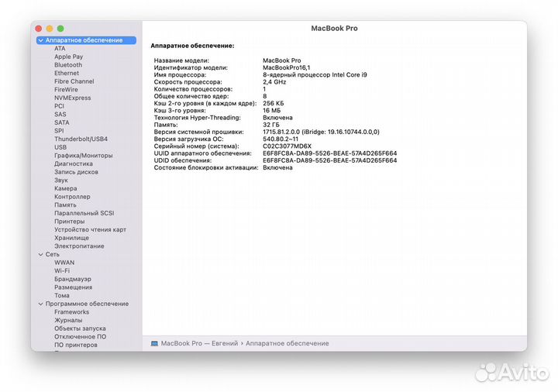Image resolution: width=558 pixels, height=392 pixels.
Task: Select USB in the sidebar
Action: pyautogui.click(x=60, y=147)
